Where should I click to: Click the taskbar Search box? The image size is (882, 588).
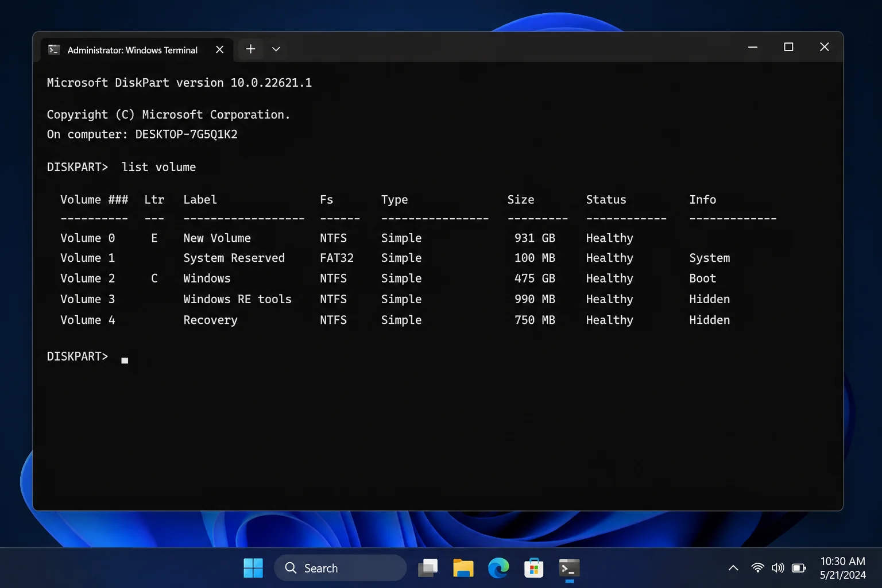pos(341,568)
